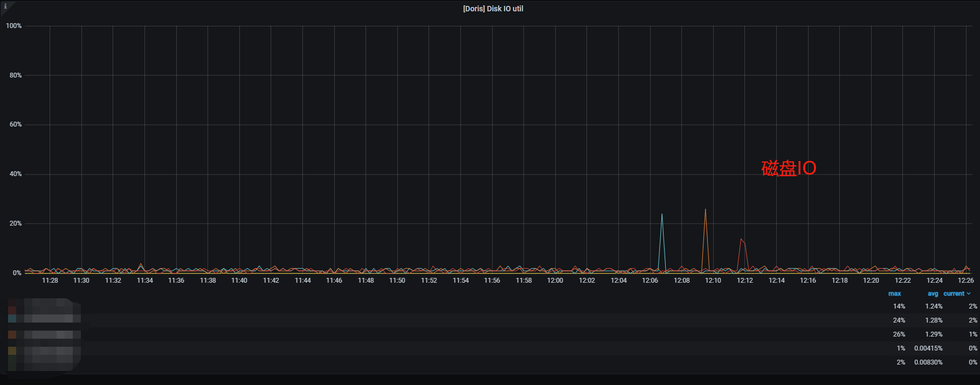This screenshot has height=385, width=980.
Task: Click the 100% y-axis label
Action: 14,26
